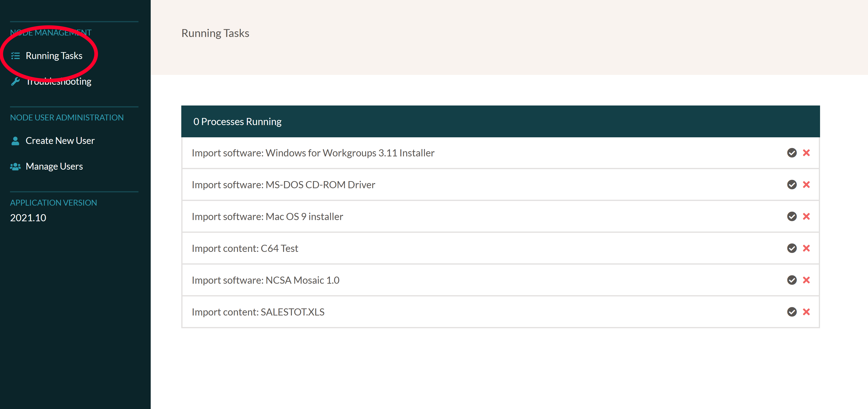Click the Running Tasks page title
This screenshot has width=868, height=409.
(x=215, y=33)
